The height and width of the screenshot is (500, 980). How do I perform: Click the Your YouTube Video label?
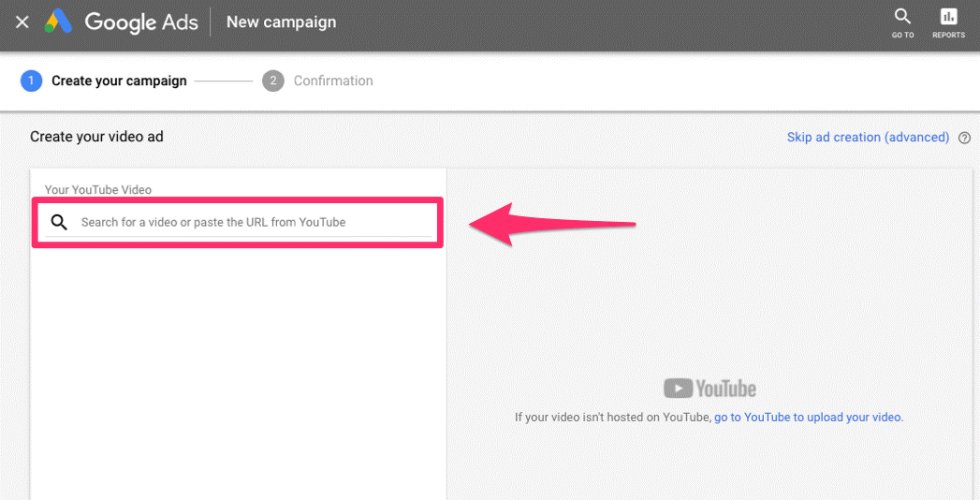coord(98,190)
